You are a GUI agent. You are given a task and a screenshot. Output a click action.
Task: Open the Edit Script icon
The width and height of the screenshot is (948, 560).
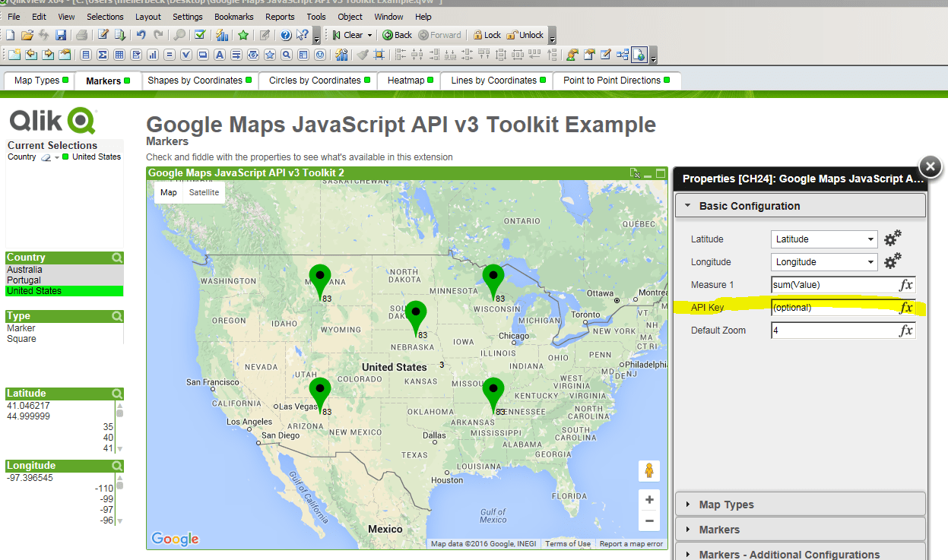(103, 34)
